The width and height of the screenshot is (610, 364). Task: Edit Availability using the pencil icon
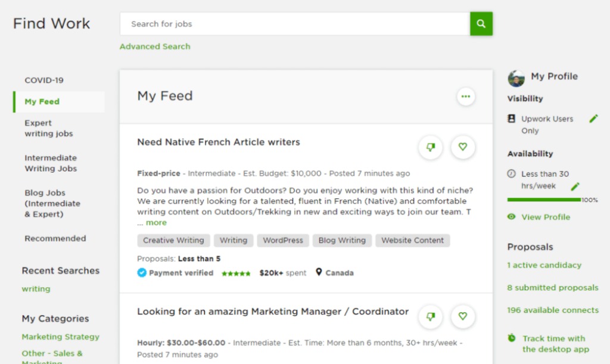tap(575, 186)
